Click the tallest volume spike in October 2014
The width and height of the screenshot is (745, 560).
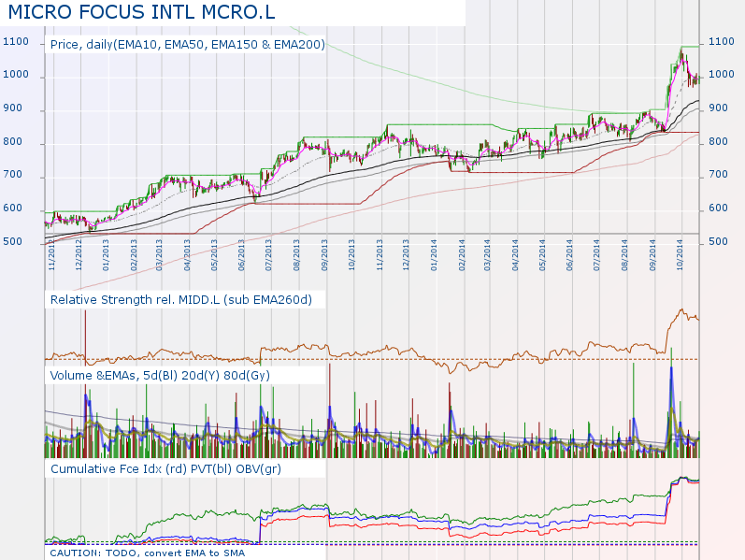(x=671, y=403)
